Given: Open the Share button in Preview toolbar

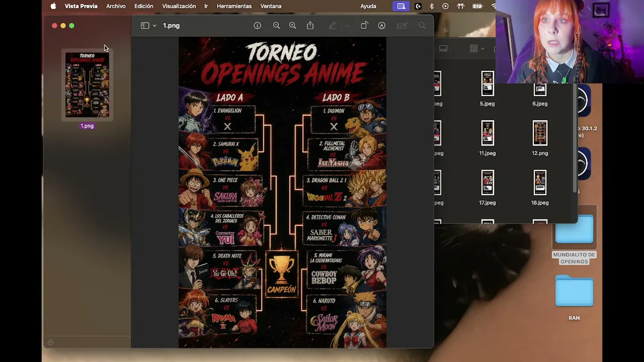Looking at the screenshot, I should tap(310, 26).
